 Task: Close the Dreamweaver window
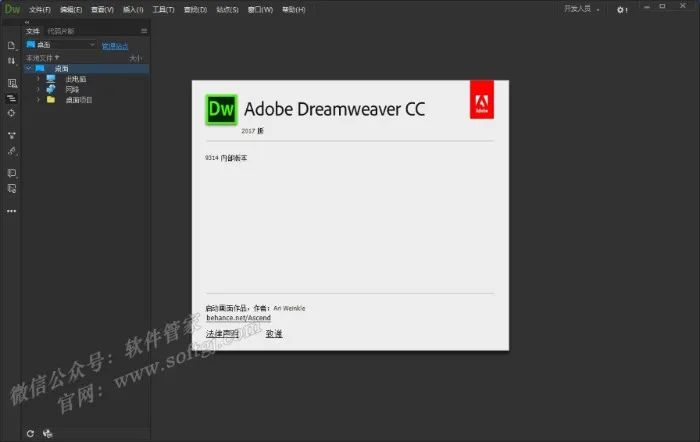pyautogui.click(x=683, y=6)
